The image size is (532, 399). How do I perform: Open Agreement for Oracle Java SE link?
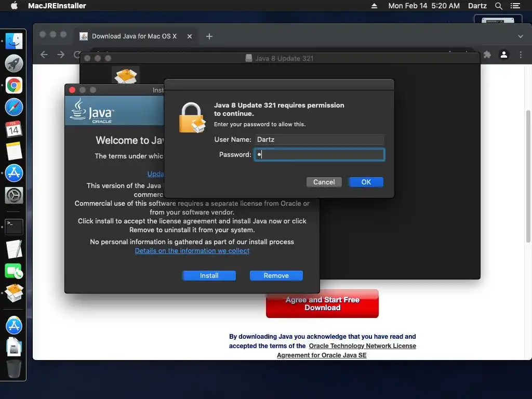point(322,355)
